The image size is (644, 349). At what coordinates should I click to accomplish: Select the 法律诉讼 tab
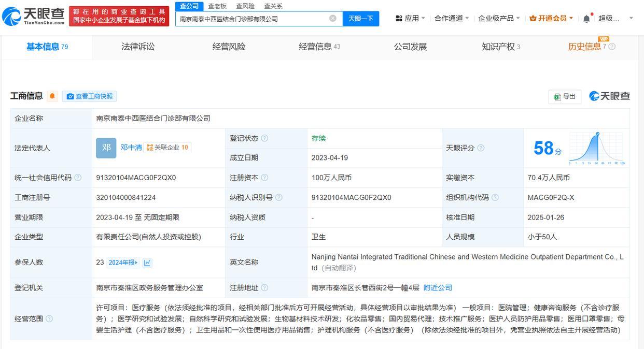pos(138,47)
